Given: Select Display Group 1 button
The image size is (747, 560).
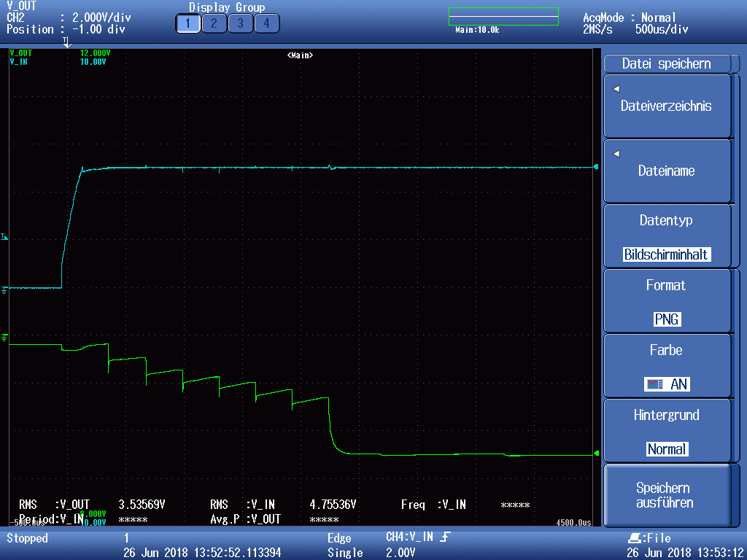Looking at the screenshot, I should coord(187,23).
